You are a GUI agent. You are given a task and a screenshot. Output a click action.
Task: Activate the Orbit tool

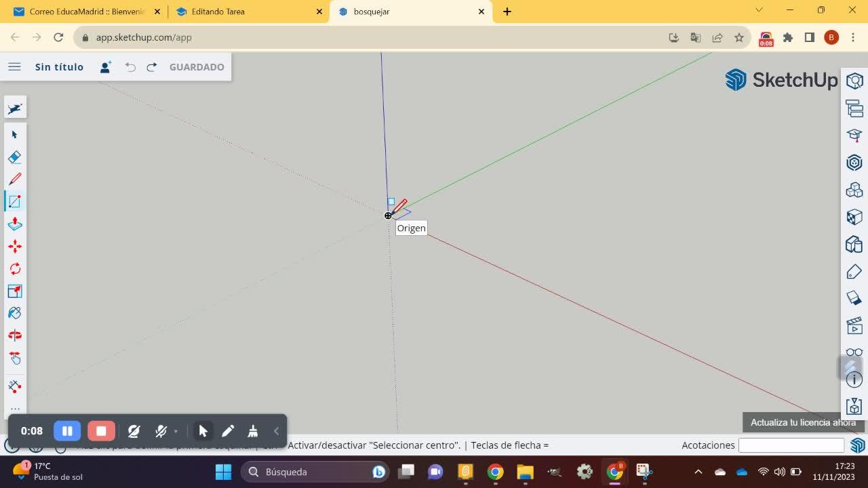tap(15, 335)
